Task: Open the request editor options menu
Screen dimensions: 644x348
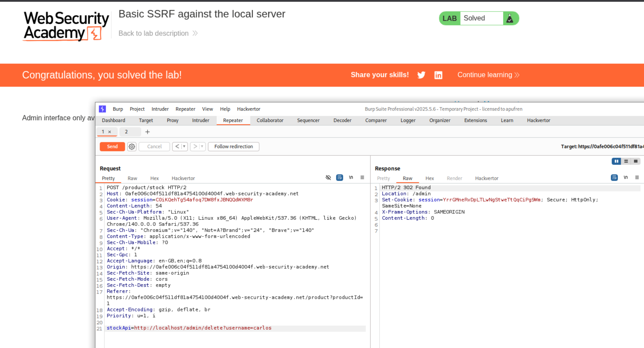Action: (362, 177)
